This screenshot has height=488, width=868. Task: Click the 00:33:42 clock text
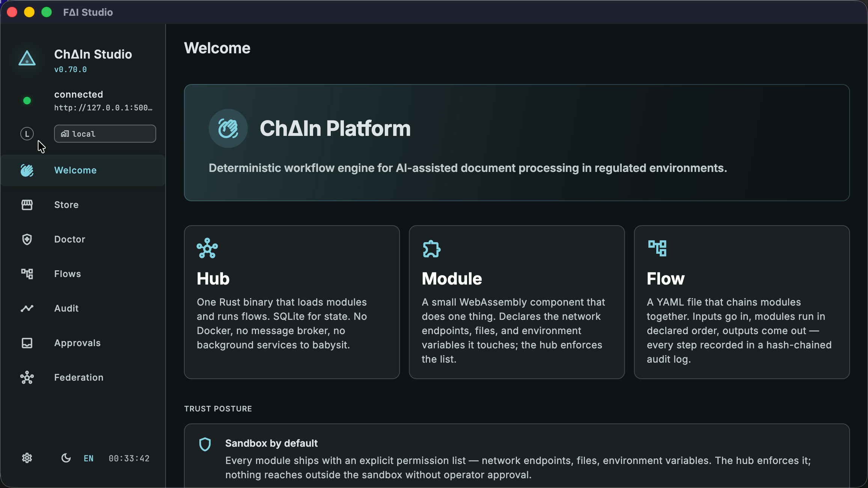click(129, 458)
